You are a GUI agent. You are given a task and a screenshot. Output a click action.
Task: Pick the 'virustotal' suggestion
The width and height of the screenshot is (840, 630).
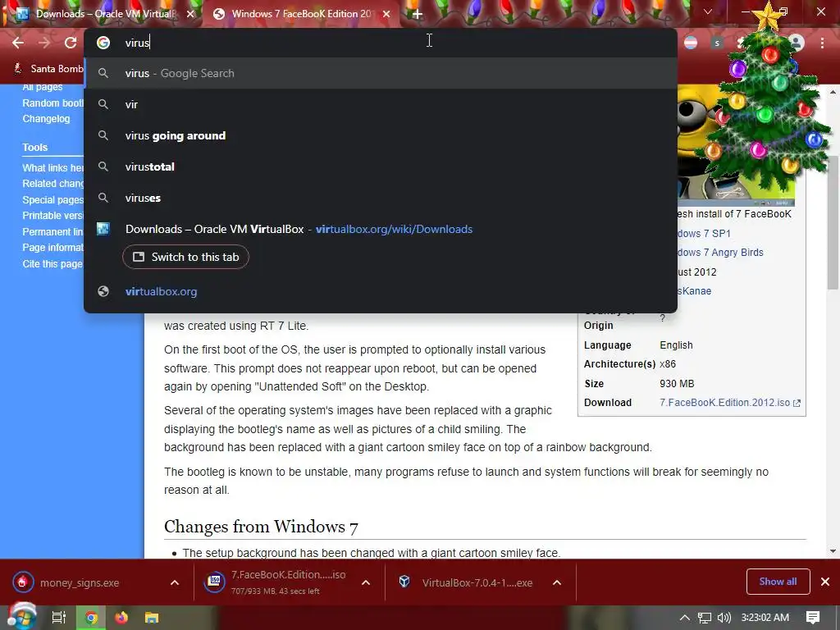381,167
